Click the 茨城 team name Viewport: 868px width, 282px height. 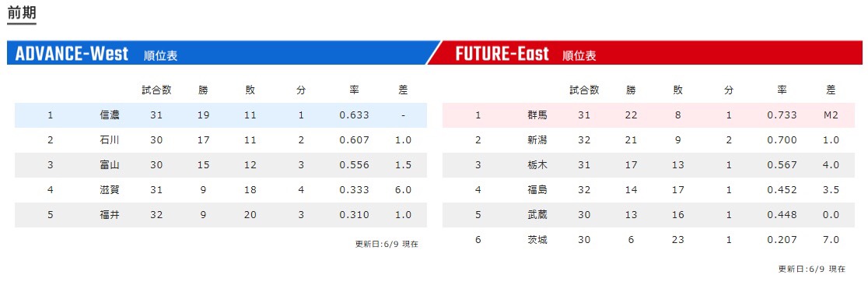(x=537, y=240)
